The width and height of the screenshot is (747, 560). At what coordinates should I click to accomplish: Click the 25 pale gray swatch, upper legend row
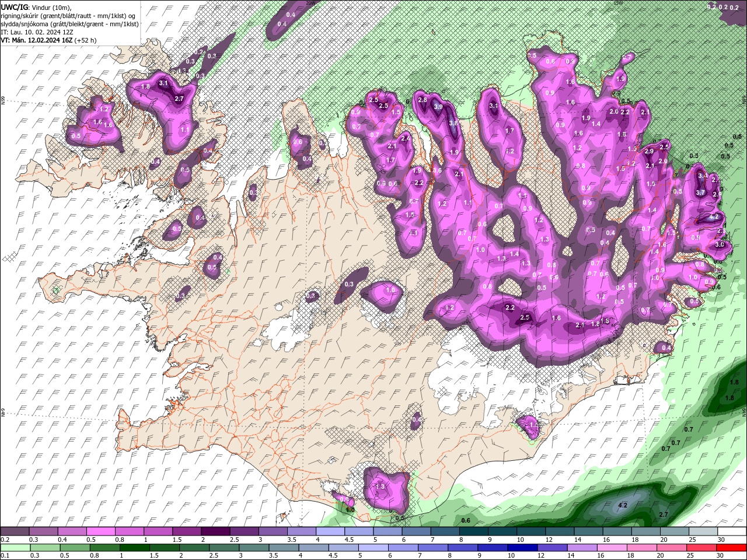coord(703,531)
